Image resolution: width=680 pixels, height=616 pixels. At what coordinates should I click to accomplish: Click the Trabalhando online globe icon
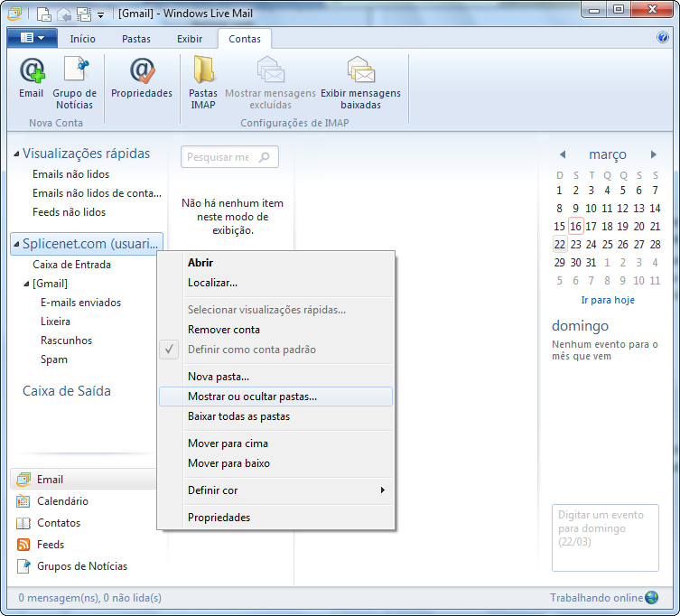click(x=651, y=598)
